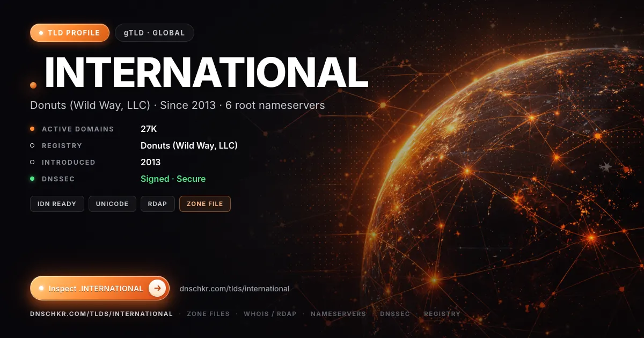Click the UNICODE tag
Viewport: 644px width, 338px height.
(112, 204)
